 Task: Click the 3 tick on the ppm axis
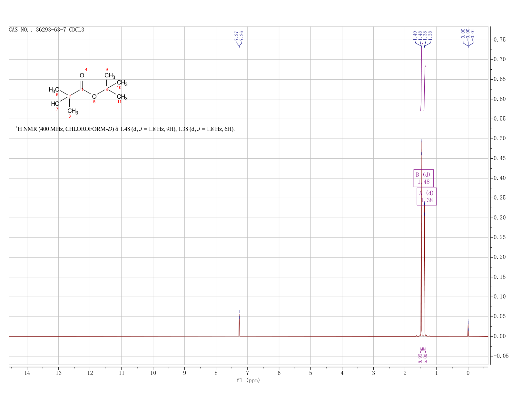coord(374,373)
